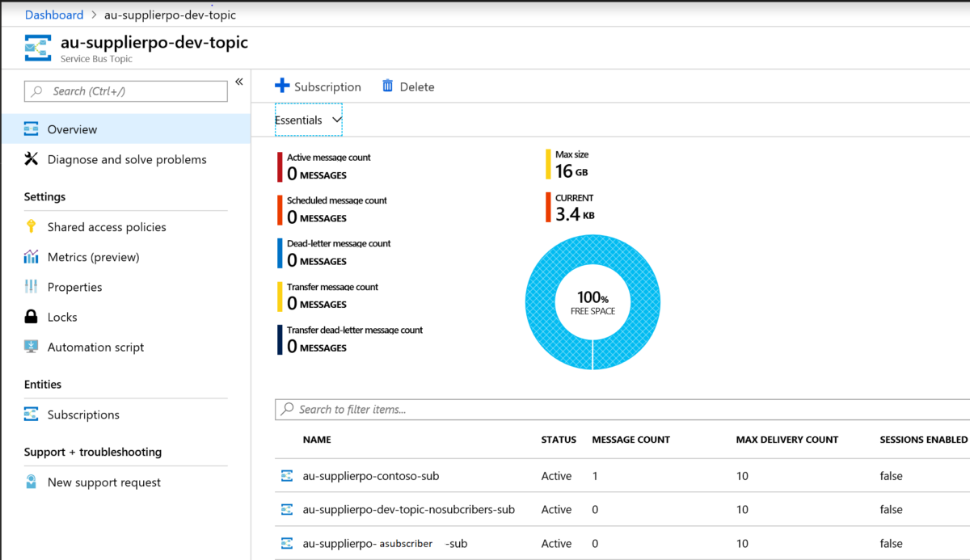The image size is (970, 560).
Task: Click the Metrics (preview) chart icon
Action: click(x=31, y=257)
